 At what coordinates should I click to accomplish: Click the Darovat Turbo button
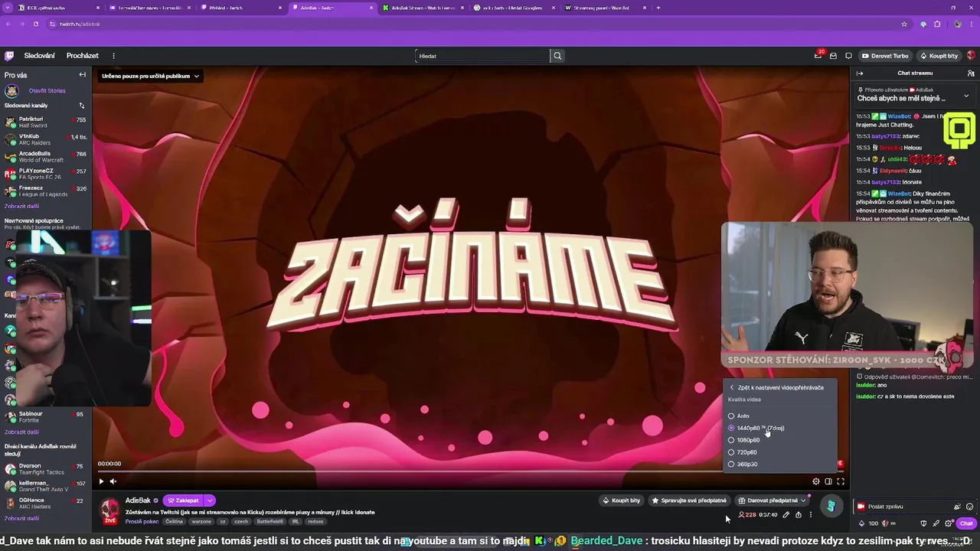[884, 56]
